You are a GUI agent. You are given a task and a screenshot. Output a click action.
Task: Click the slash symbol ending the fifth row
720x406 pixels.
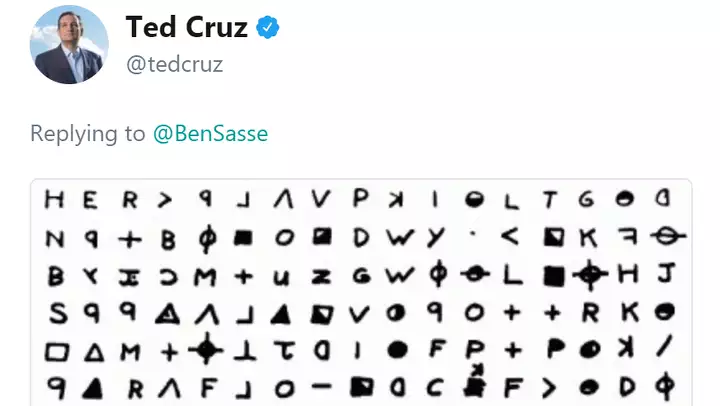pyautogui.click(x=665, y=350)
